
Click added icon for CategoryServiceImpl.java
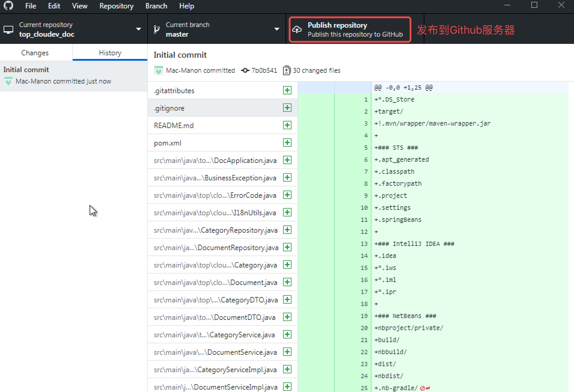[287, 369]
